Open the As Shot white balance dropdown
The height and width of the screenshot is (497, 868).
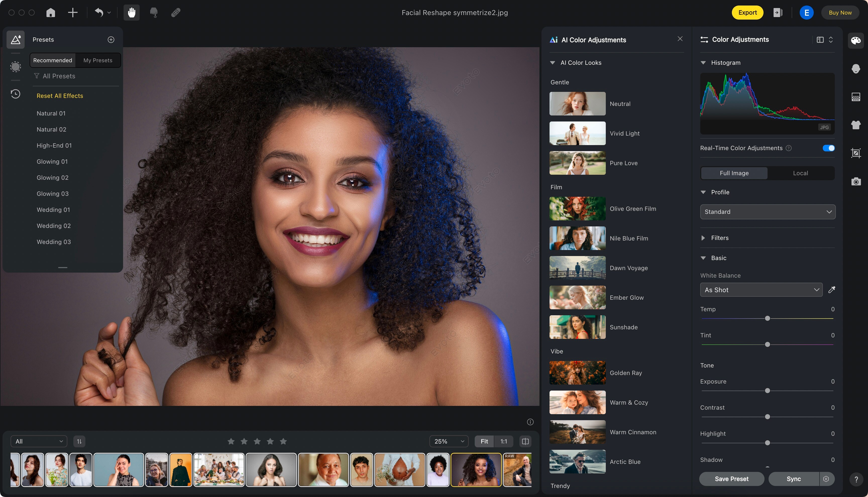pyautogui.click(x=761, y=290)
